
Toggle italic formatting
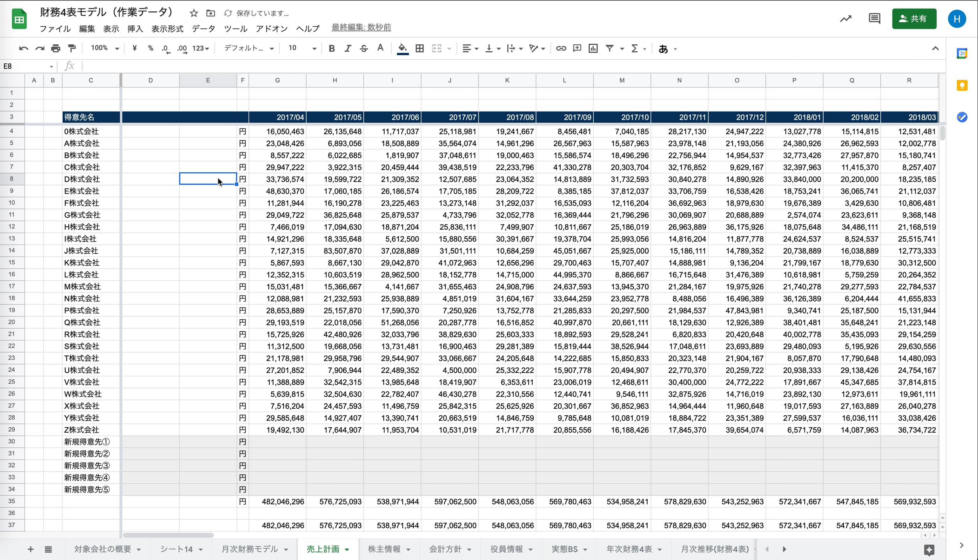(x=347, y=48)
